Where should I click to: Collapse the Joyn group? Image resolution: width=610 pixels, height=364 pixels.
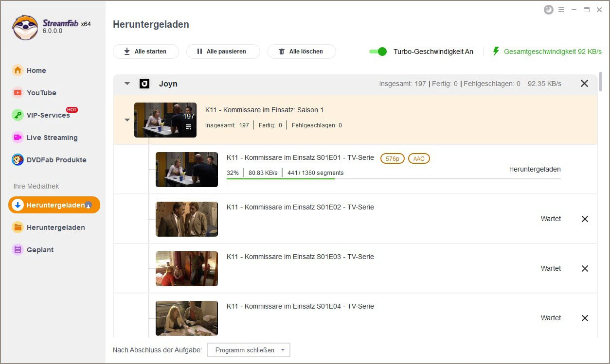127,84
